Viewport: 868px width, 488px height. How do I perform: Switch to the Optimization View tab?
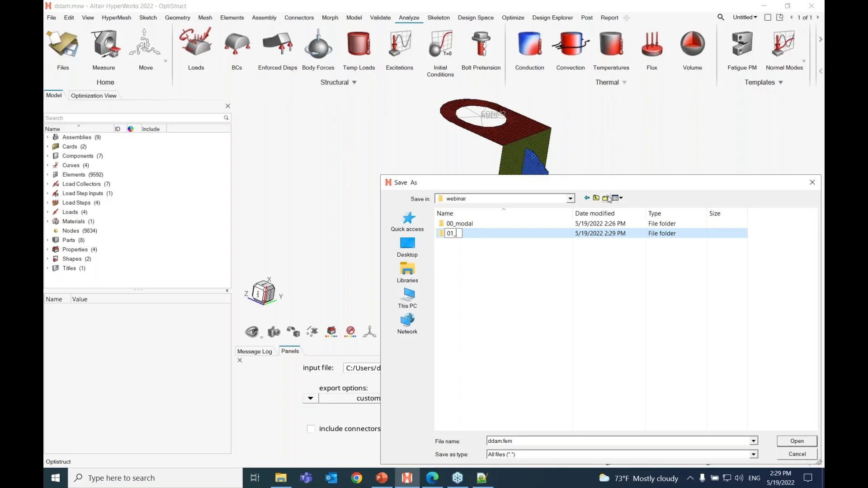[94, 95]
